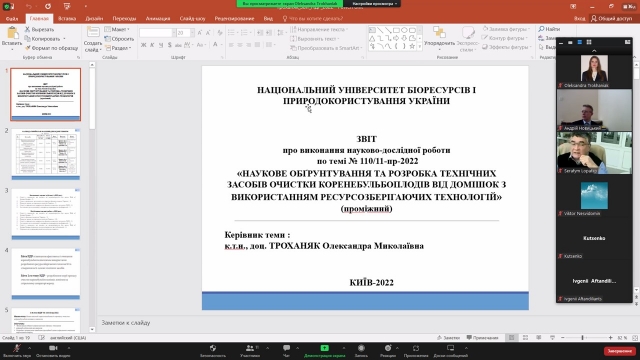Open font color A button
Viewport: 640px width, 360px height.
215,45
